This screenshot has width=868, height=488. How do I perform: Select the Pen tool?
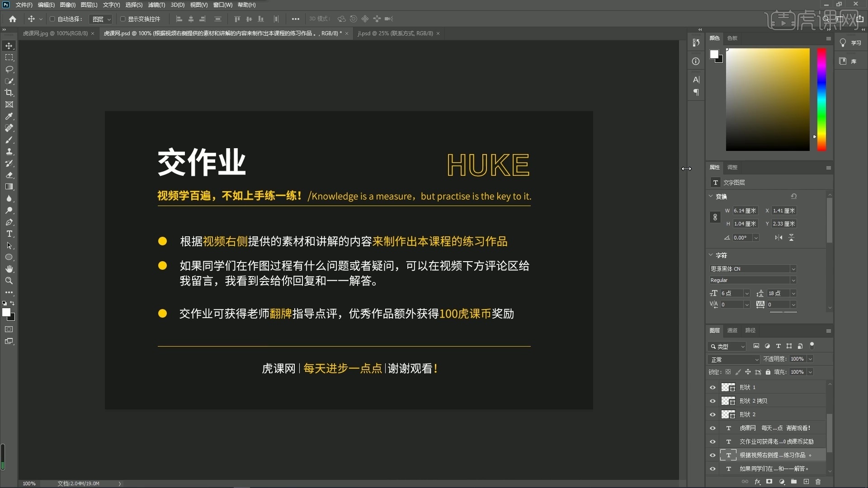click(x=9, y=222)
